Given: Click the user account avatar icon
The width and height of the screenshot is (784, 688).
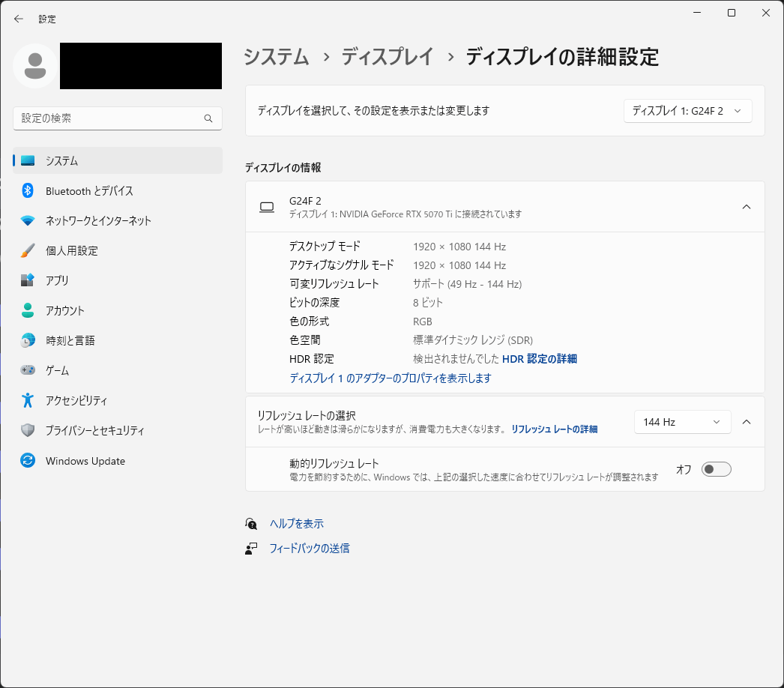Looking at the screenshot, I should 35,66.
